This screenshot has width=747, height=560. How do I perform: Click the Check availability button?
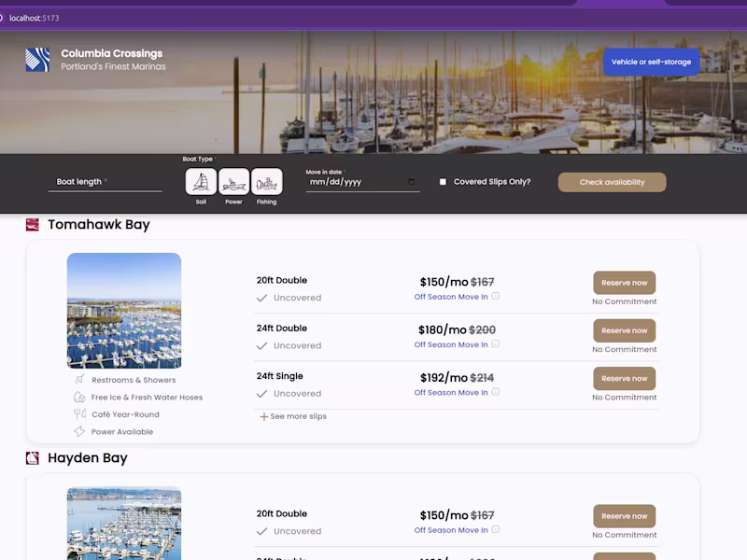(612, 182)
